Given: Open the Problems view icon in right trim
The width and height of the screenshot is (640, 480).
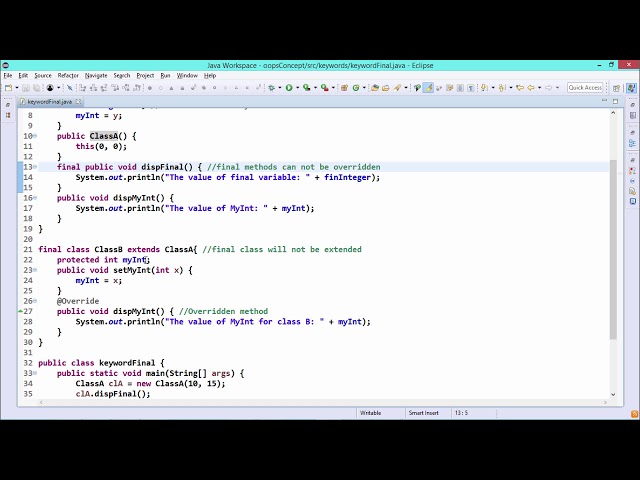Looking at the screenshot, I should [632, 170].
